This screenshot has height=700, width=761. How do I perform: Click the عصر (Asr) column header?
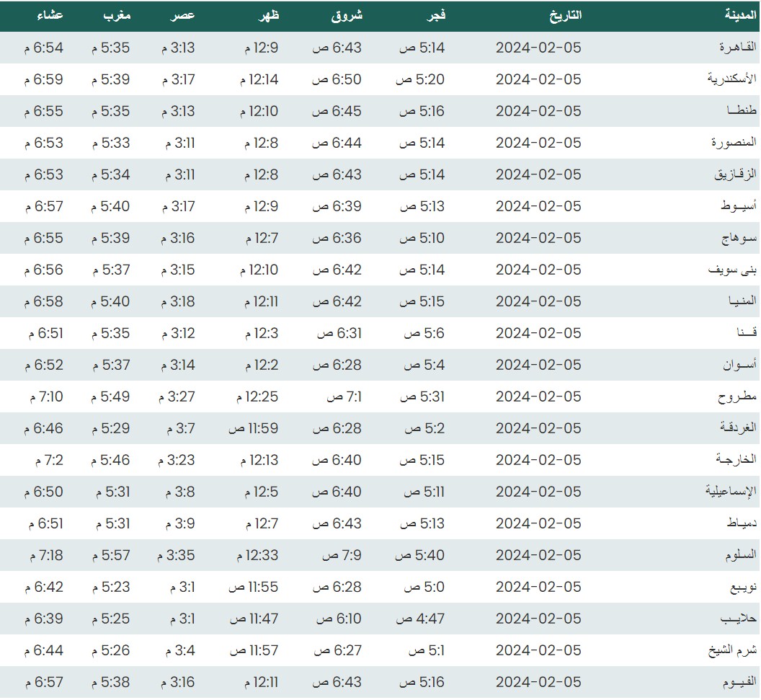click(184, 15)
